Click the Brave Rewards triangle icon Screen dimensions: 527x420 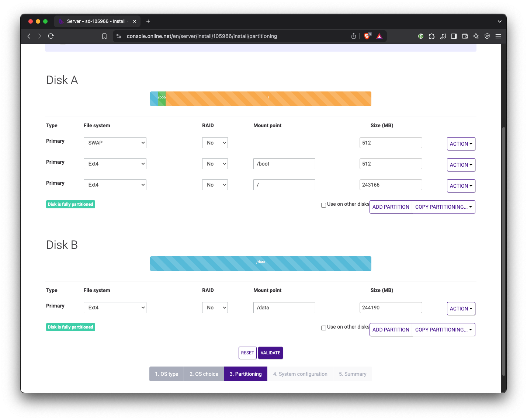pyautogui.click(x=379, y=36)
